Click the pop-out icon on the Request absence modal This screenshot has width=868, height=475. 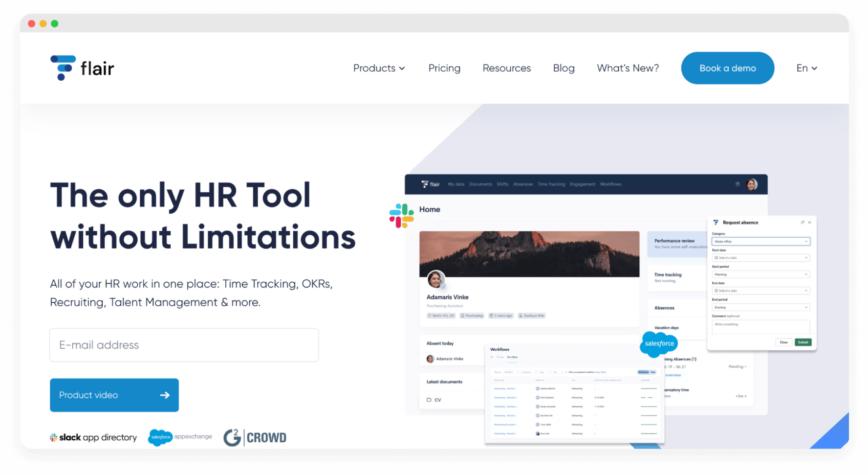803,222
